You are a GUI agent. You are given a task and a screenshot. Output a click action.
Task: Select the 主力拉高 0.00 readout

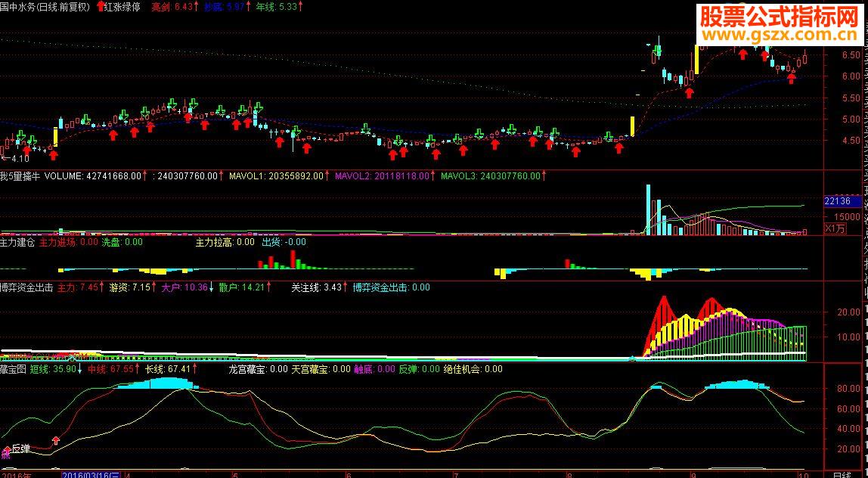pyautogui.click(x=225, y=242)
